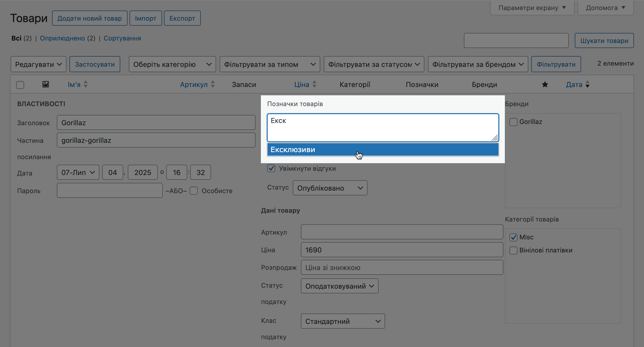The height and width of the screenshot is (347, 644).
Task: Click the Запаси column header
Action: [244, 85]
